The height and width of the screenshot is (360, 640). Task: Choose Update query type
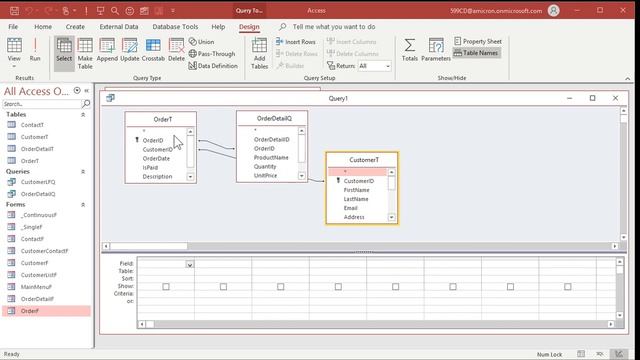[x=130, y=50]
